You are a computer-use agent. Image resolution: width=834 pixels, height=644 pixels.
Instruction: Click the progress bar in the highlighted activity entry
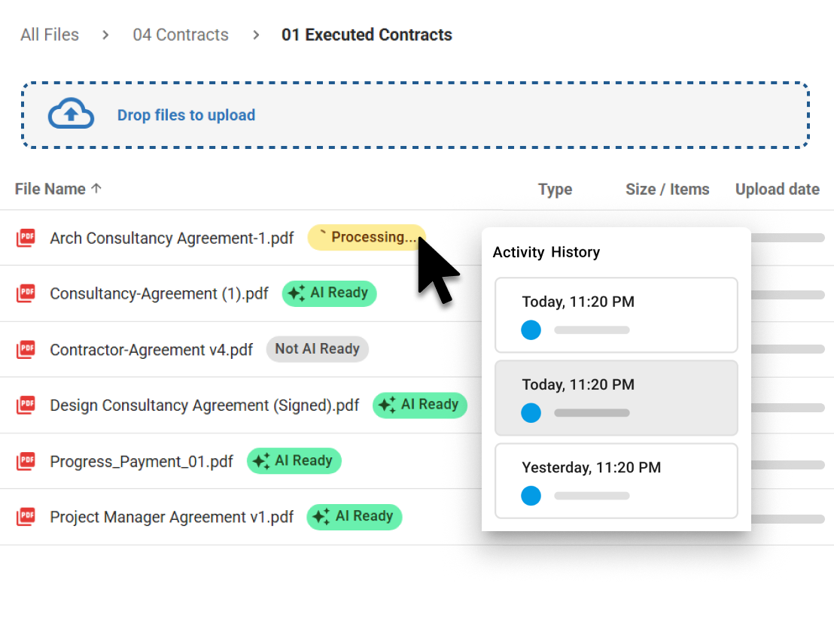[592, 412]
